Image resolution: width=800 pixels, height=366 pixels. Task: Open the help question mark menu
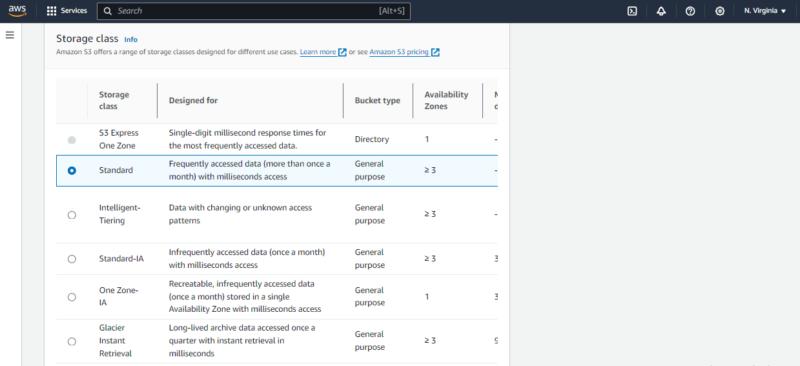tap(690, 11)
